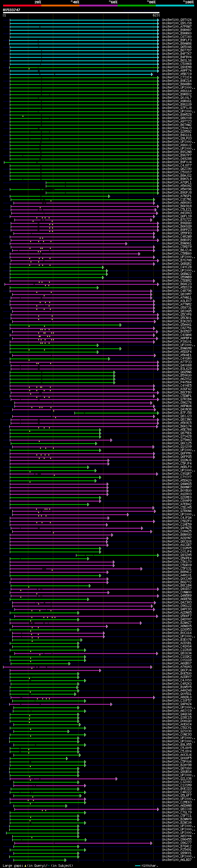Select hit label UniRef100_Q8GYX8
Image resolution: width=197 pixels, height=868 pixels.
[x=177, y=118]
